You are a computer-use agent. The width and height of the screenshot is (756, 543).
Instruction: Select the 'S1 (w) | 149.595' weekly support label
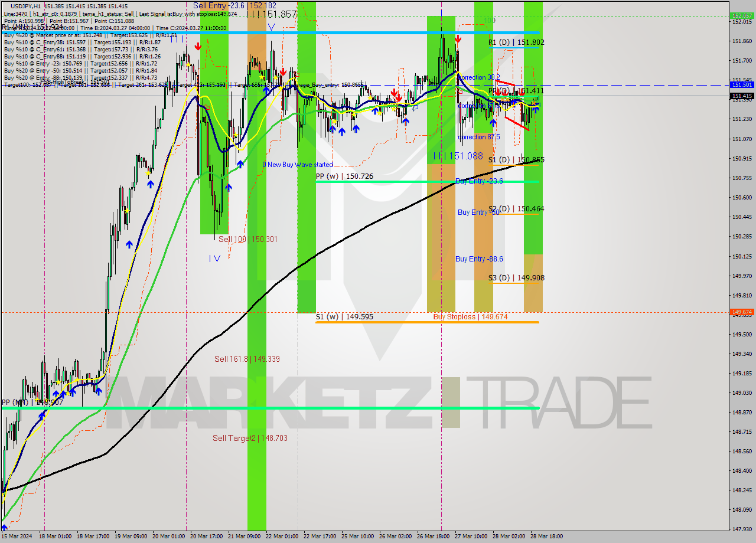[x=344, y=317]
